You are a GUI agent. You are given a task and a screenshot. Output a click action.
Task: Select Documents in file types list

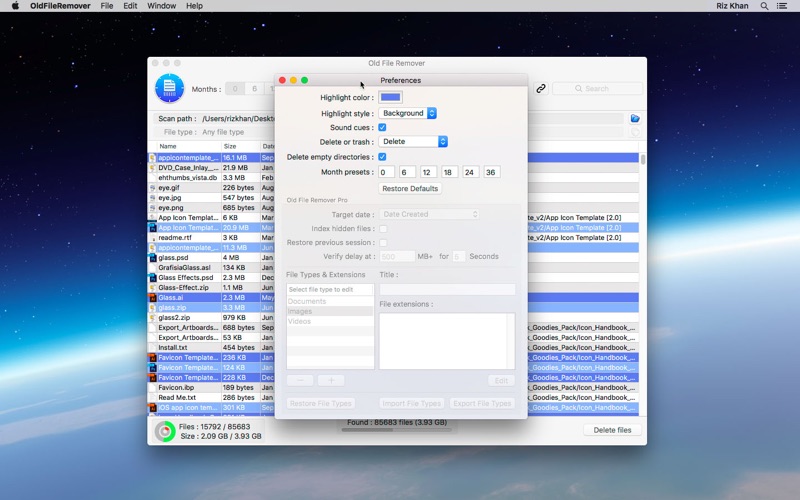(330, 302)
